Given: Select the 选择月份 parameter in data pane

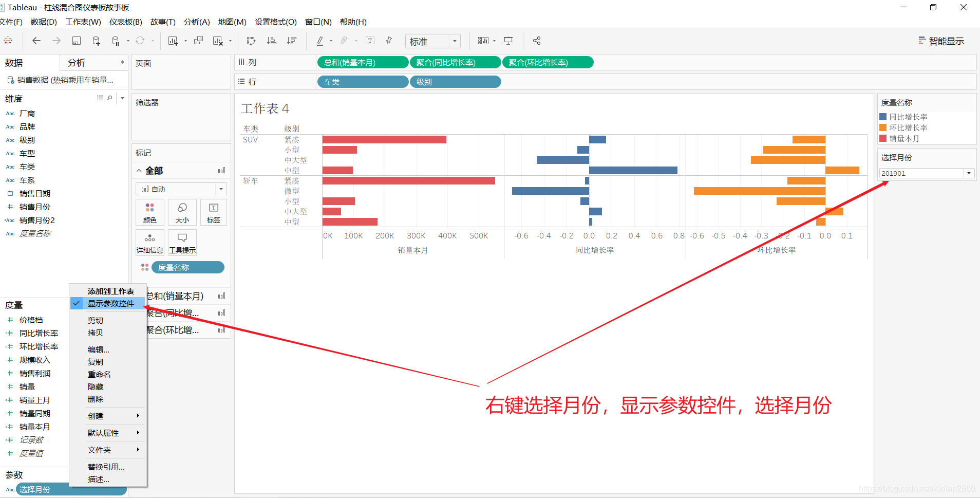Looking at the screenshot, I should coord(71,489).
